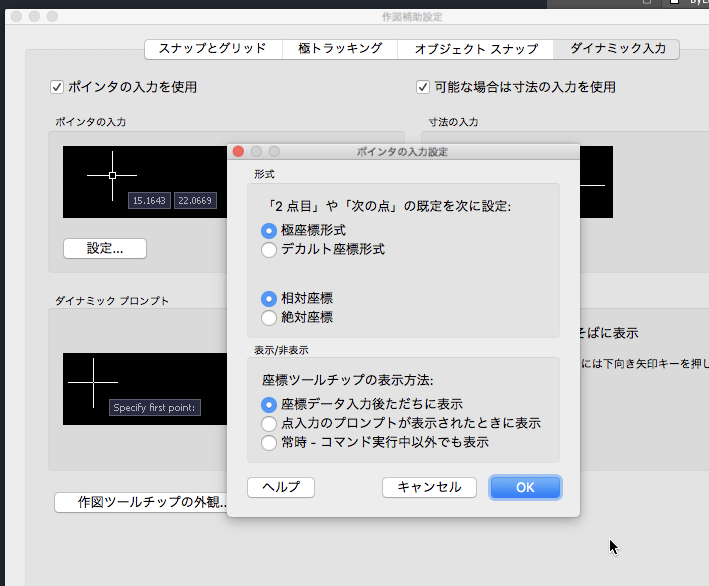Switch to 極トラッキング tab

(340, 48)
